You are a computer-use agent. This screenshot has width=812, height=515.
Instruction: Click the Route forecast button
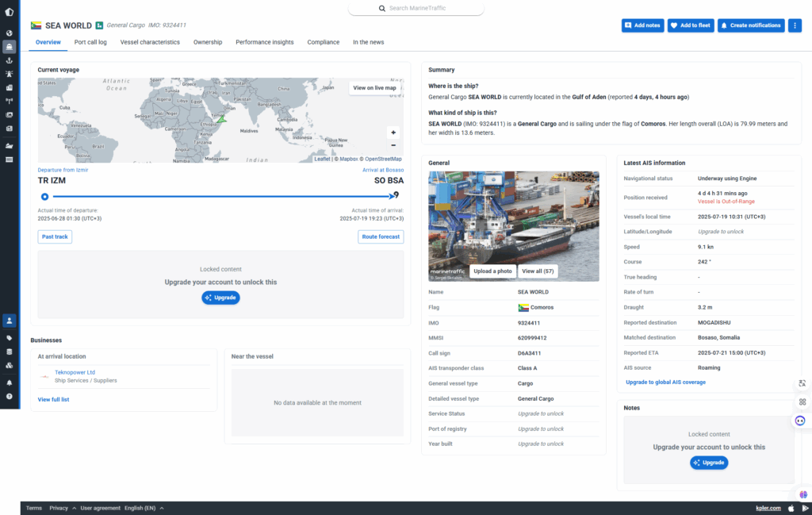(x=381, y=236)
